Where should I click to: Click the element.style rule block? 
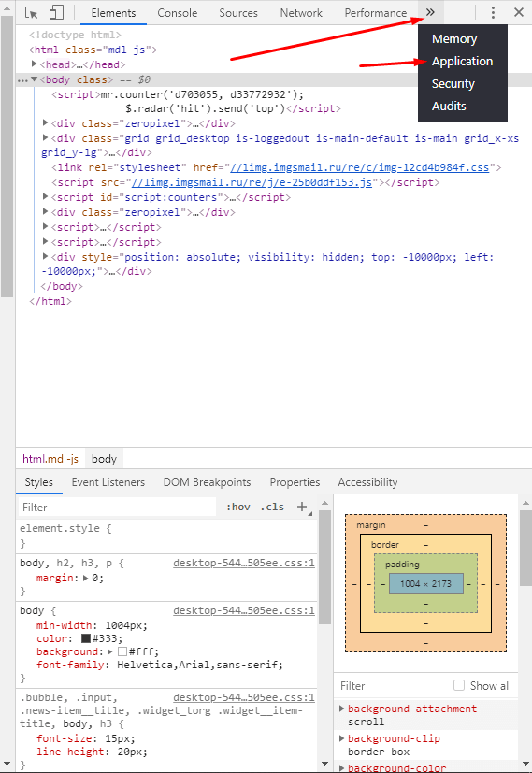(166, 536)
